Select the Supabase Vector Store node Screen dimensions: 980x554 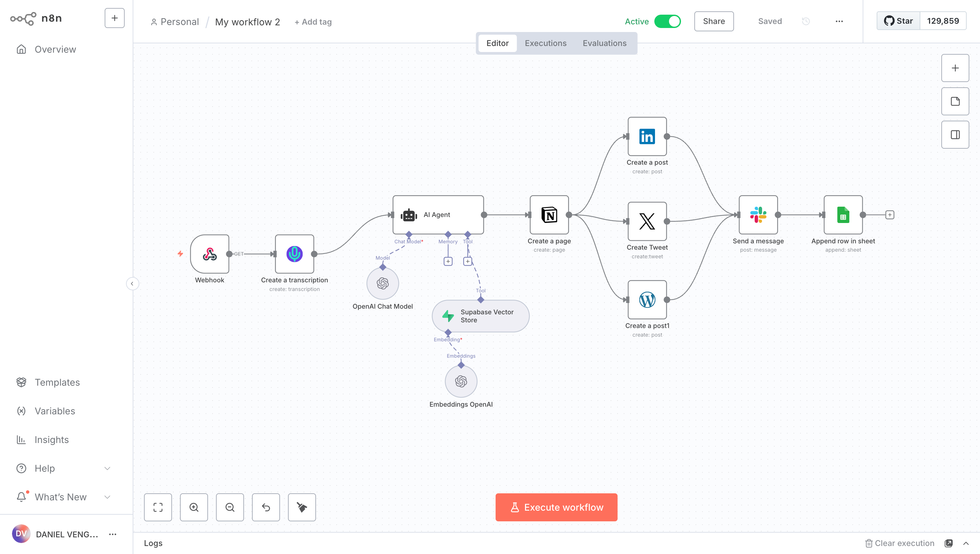coord(480,316)
